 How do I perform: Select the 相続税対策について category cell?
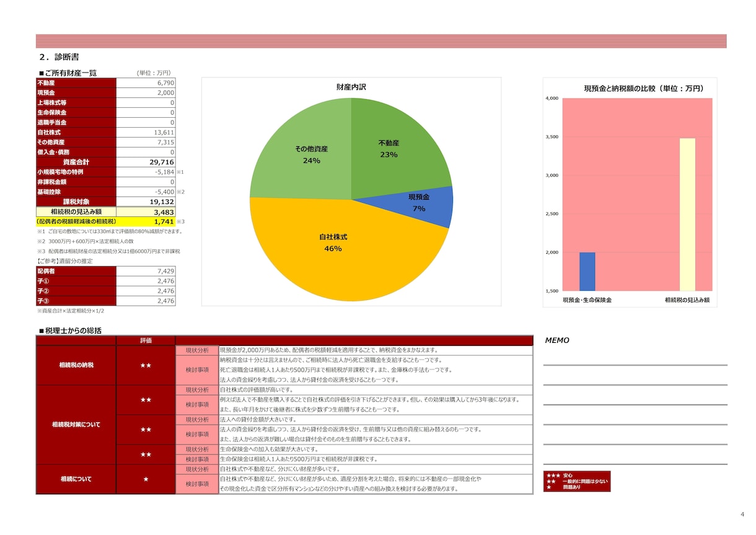click(76, 425)
